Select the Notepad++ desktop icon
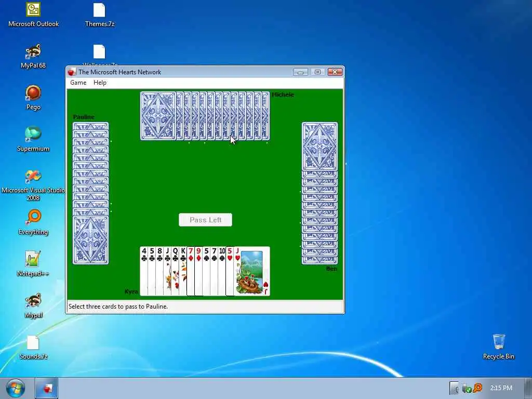The width and height of the screenshot is (532, 399). pos(33,264)
